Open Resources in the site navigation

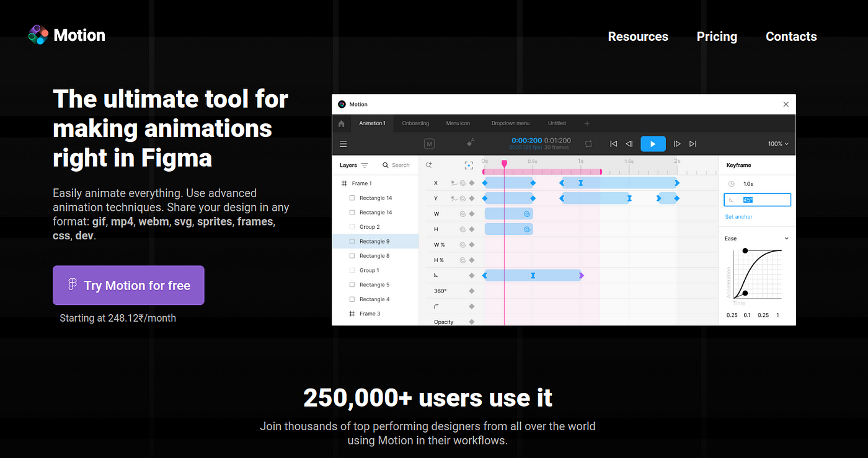coord(638,37)
